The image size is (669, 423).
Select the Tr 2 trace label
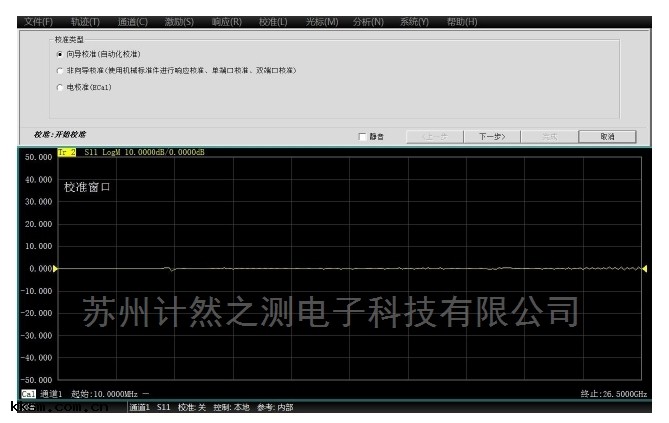pyautogui.click(x=66, y=152)
